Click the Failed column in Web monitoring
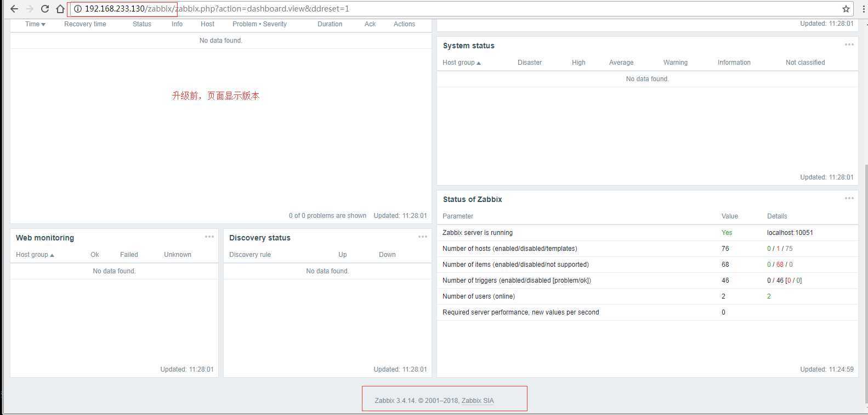 (x=129, y=255)
